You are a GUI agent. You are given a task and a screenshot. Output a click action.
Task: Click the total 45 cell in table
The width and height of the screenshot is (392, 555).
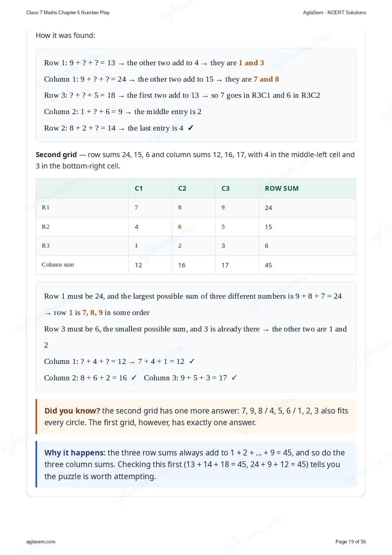pyautogui.click(x=268, y=265)
